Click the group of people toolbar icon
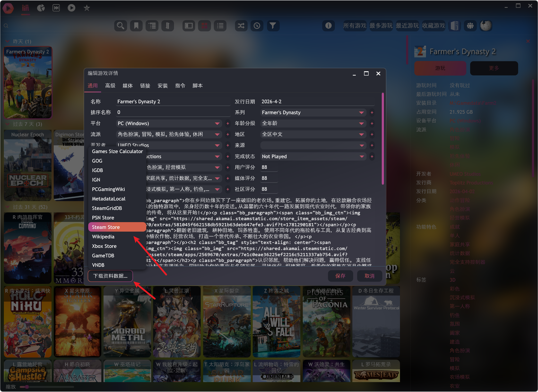Screen dimensions: 538x392 pyautogui.click(x=470, y=26)
